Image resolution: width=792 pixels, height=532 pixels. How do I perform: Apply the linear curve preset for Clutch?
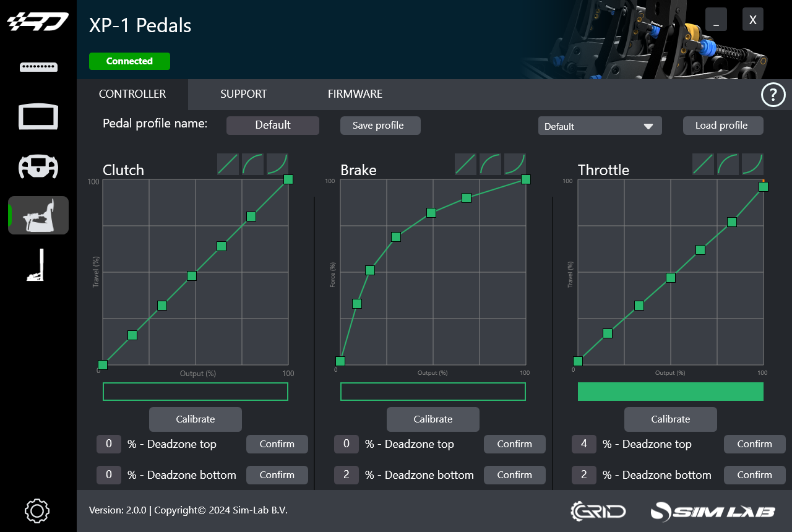[228, 164]
